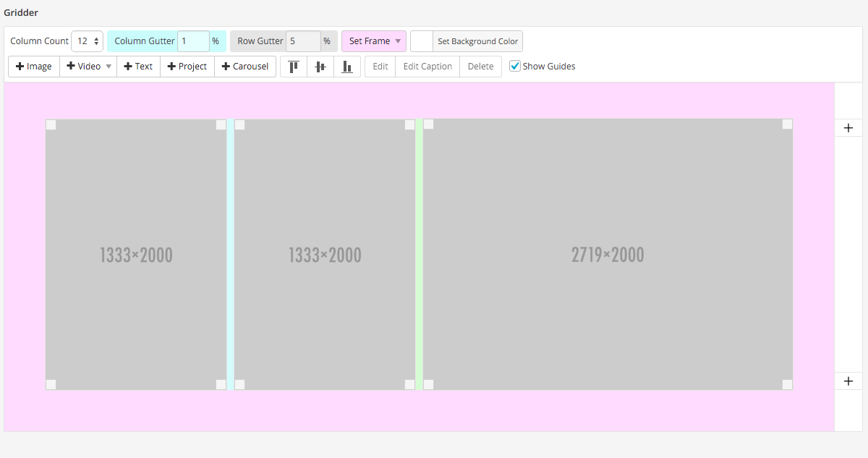Click the Delete button
Screen dimensions: 868x458
(480, 66)
